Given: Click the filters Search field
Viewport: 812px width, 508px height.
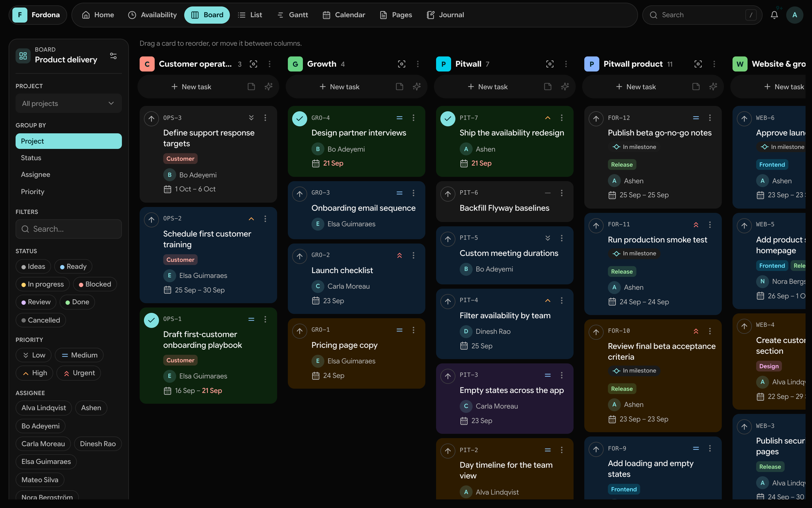Looking at the screenshot, I should coord(68,229).
